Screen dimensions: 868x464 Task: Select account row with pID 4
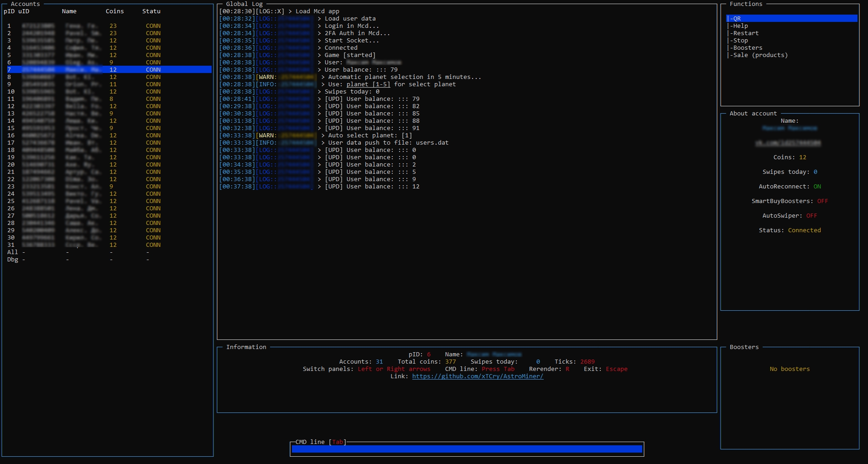point(108,48)
